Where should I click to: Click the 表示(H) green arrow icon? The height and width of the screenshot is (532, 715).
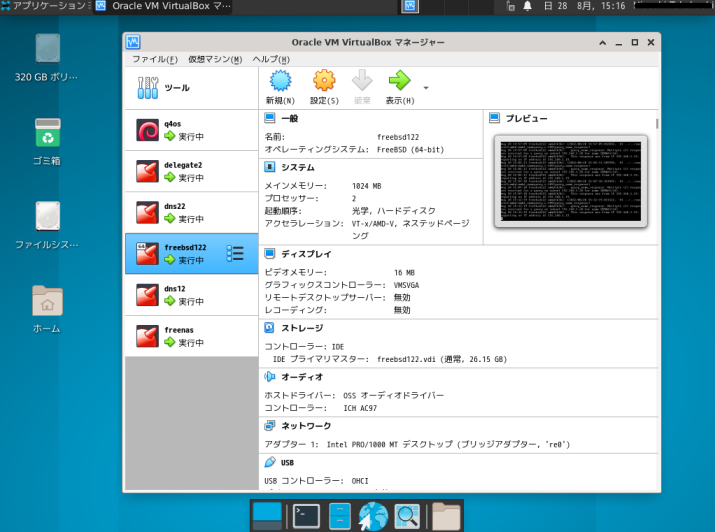399,81
